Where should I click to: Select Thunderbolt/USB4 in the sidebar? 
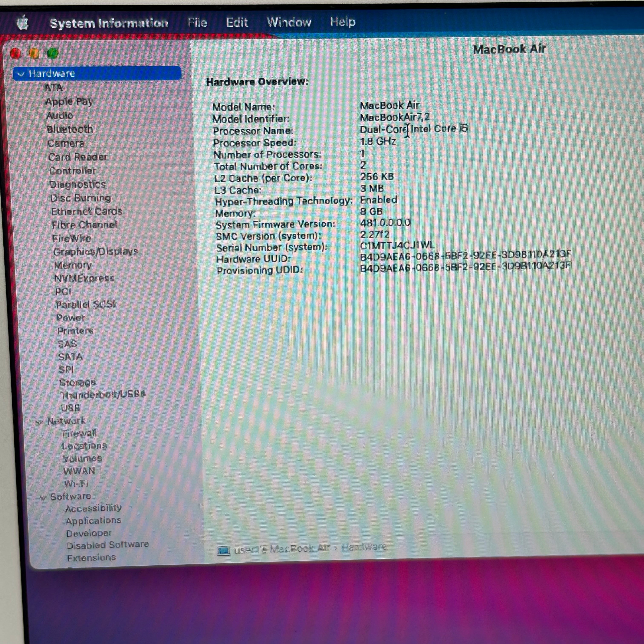(x=103, y=395)
